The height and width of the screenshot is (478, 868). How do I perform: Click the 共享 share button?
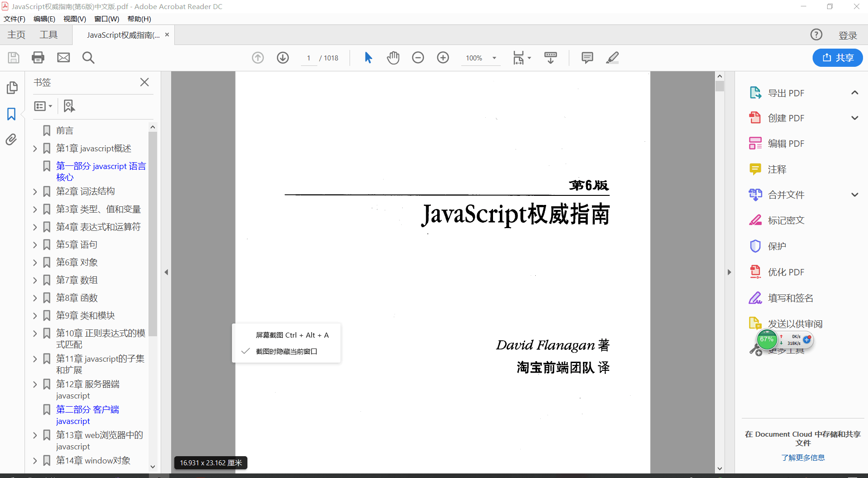click(x=838, y=58)
